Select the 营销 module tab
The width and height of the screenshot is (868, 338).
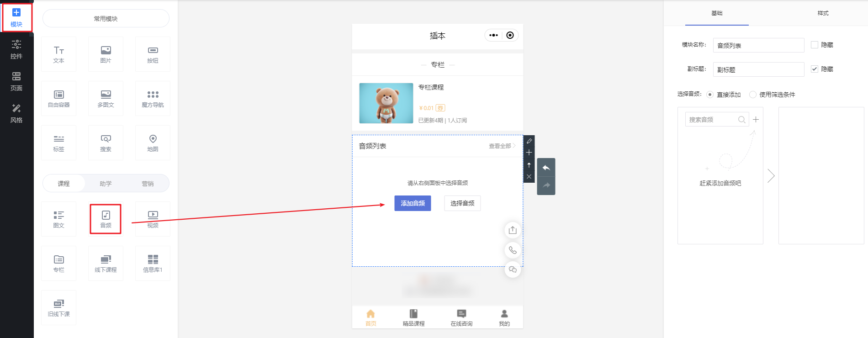[x=148, y=184]
